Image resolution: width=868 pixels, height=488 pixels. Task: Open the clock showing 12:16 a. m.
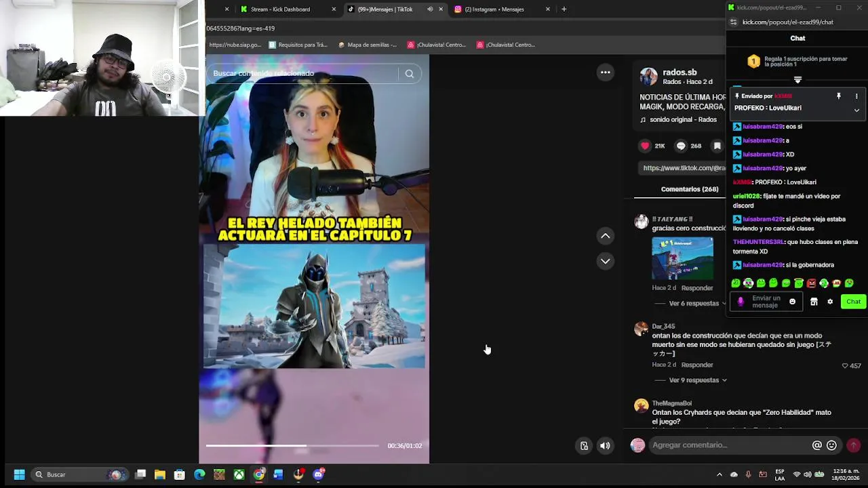[846, 474]
